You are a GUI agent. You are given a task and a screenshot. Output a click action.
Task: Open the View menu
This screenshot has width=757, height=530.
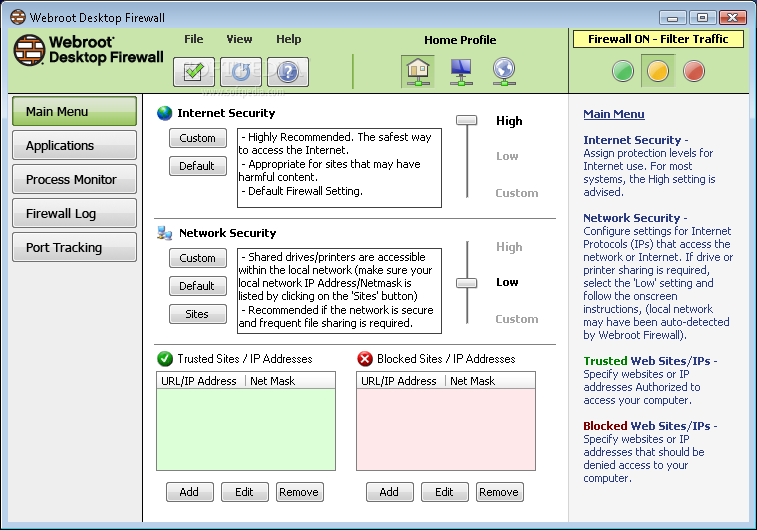click(239, 39)
